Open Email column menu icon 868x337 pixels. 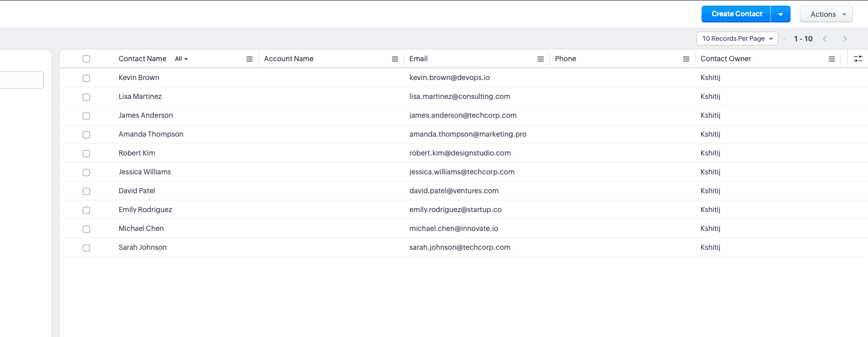click(541, 59)
